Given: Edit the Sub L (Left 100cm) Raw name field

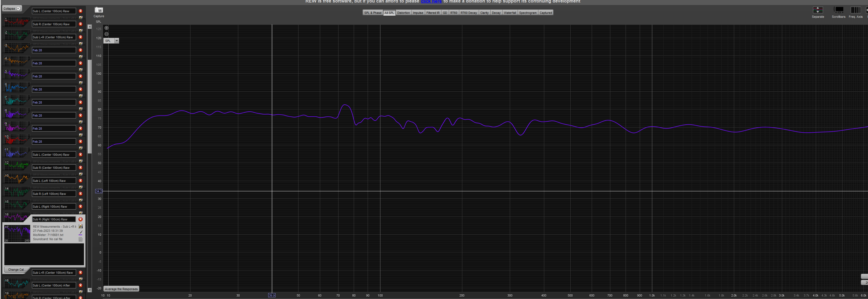Looking at the screenshot, I should (54, 180).
